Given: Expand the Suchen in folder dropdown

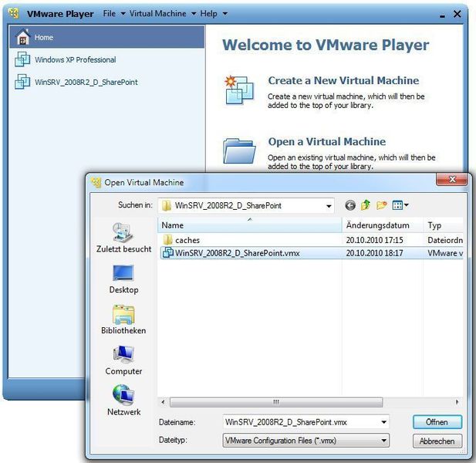Looking at the screenshot, I should point(329,206).
